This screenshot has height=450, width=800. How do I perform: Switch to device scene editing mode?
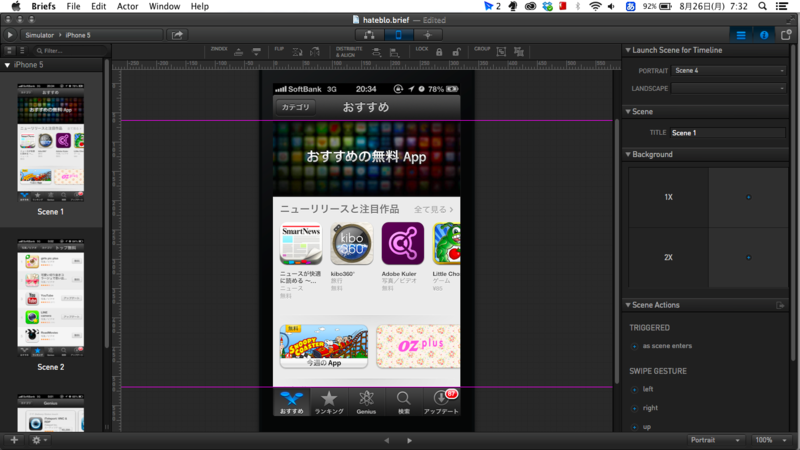pos(398,35)
